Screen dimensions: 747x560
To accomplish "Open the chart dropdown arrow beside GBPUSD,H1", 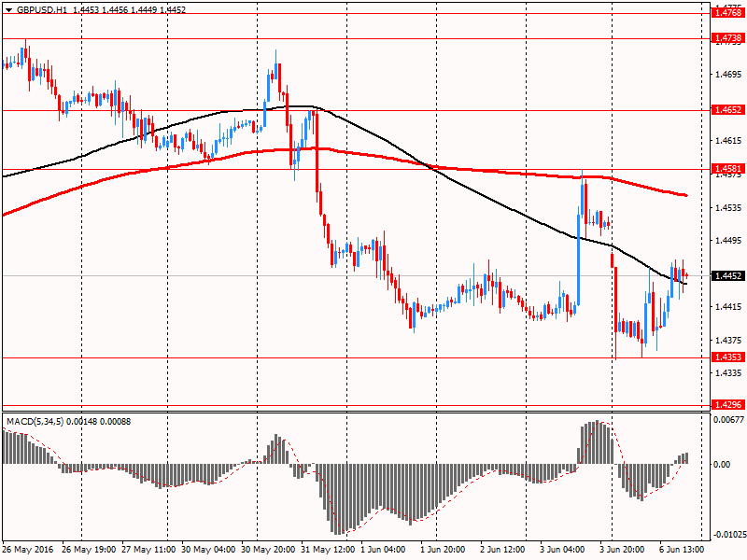I will (8, 9).
